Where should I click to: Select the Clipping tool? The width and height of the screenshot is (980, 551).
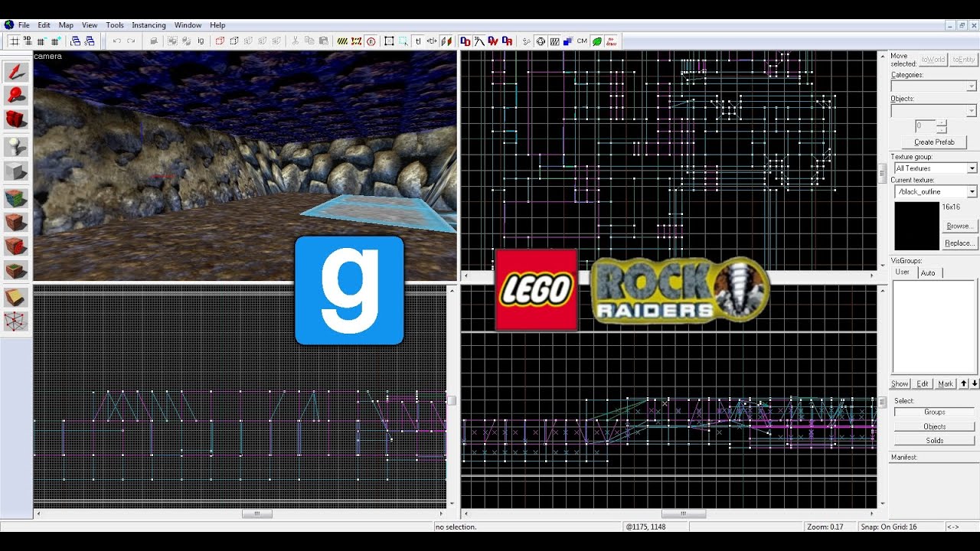tap(16, 298)
